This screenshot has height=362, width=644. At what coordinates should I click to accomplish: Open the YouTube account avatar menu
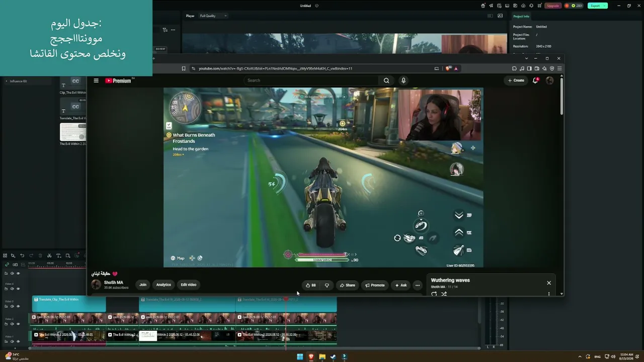[549, 80]
